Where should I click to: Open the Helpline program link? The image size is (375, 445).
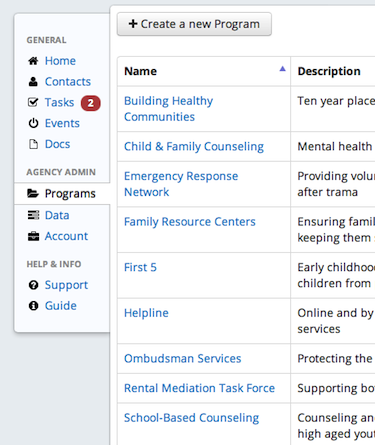point(146,313)
